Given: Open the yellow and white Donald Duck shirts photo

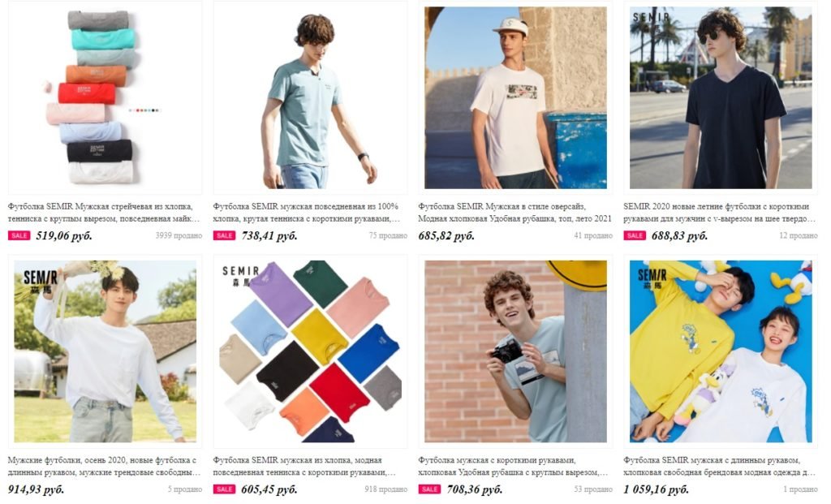Looking at the screenshot, I should tap(721, 351).
